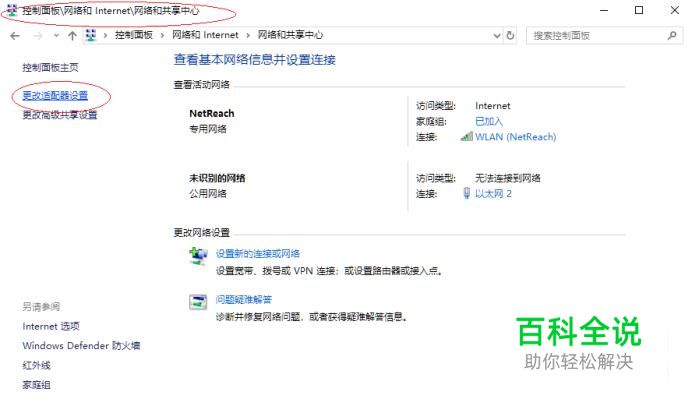This screenshot has width=692, height=406.
Task: Select 网络和 Internet breadcrumb segment
Action: pos(205,35)
